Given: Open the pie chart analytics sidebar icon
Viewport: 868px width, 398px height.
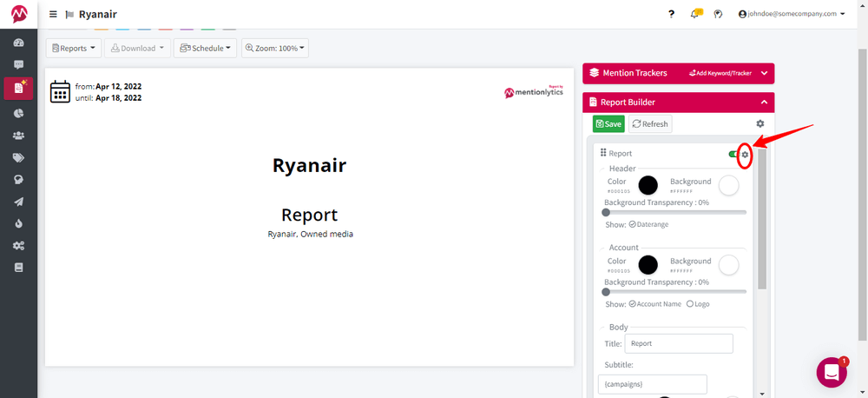Looking at the screenshot, I should tap(19, 113).
